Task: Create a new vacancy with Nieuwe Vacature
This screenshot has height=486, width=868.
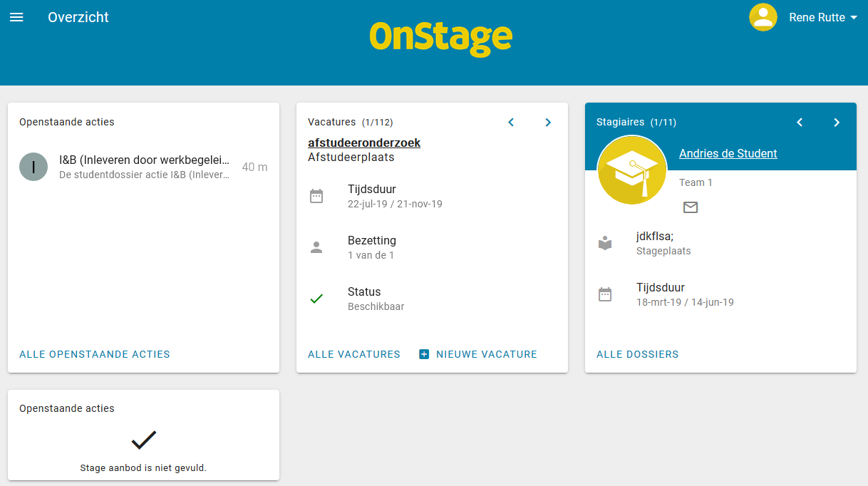Action: point(478,354)
